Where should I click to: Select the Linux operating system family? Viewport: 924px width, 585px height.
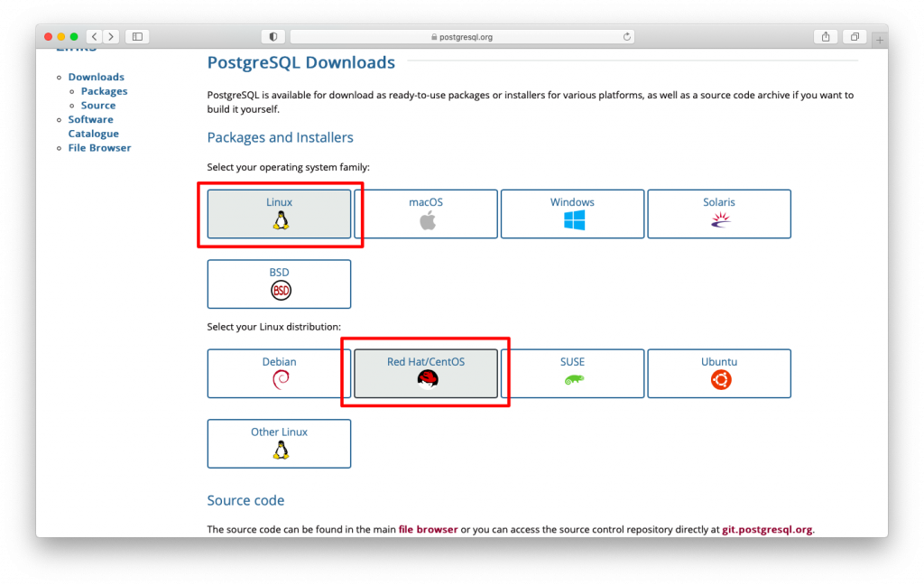(279, 214)
